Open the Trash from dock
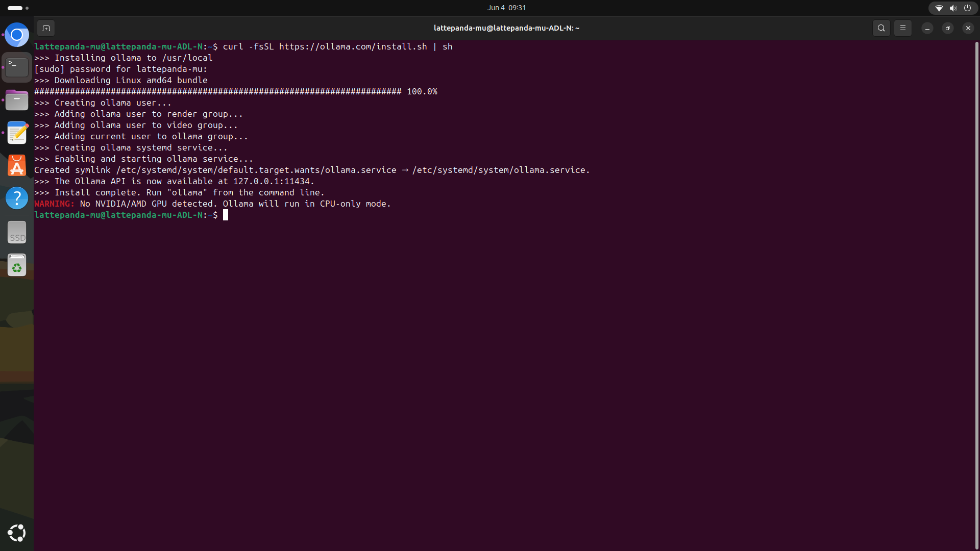Screen dimensions: 980x551 point(17,265)
